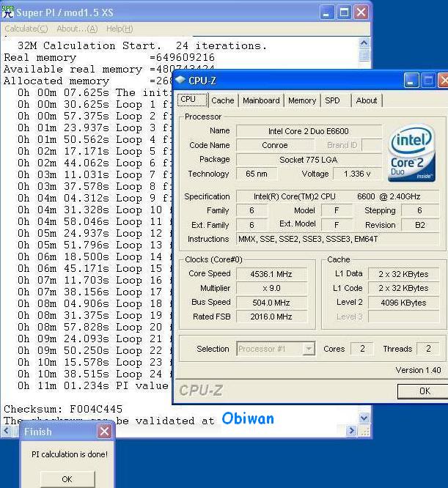Click the Technology value 65 nm
The image size is (448, 488).
257,174
